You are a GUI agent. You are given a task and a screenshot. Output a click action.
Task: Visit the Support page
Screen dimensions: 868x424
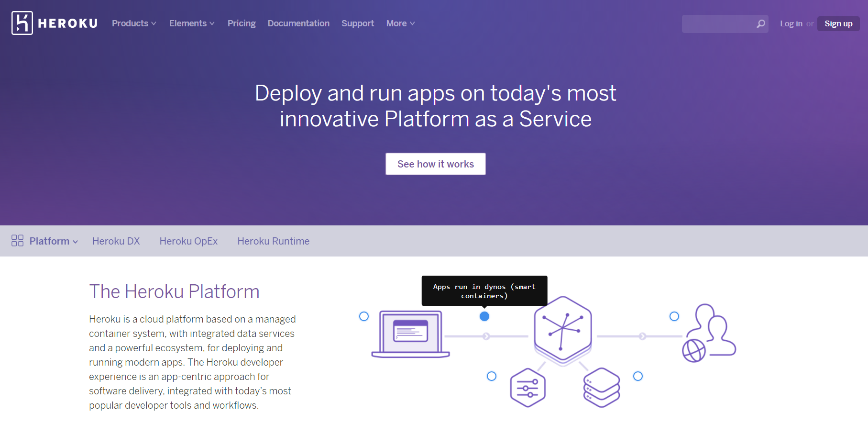358,23
